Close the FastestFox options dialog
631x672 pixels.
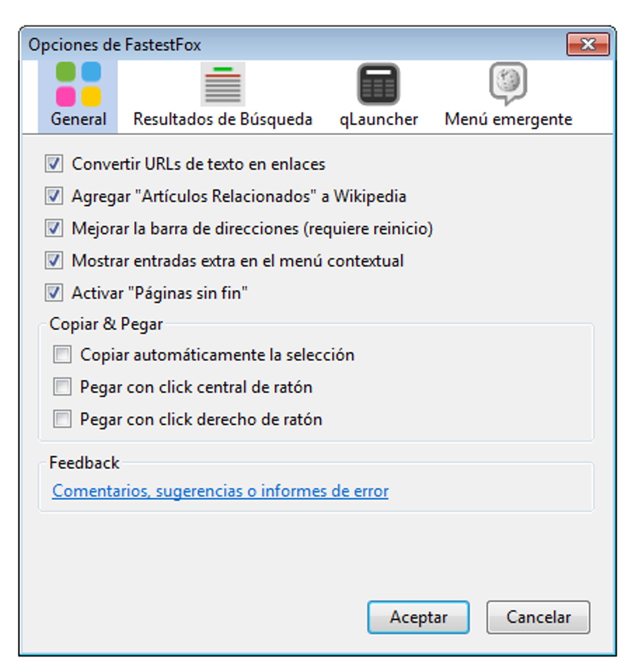[x=586, y=44]
